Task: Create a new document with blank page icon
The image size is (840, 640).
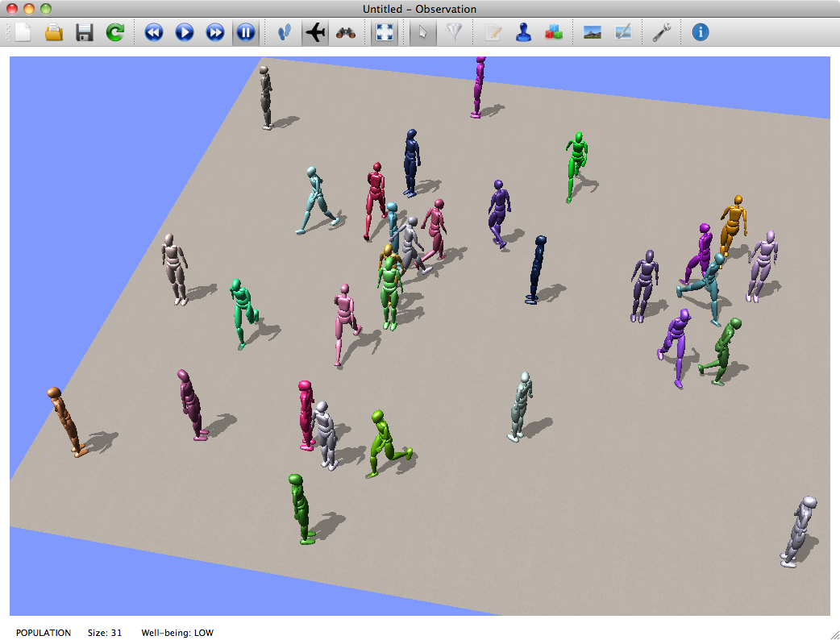Action: pos(23,32)
